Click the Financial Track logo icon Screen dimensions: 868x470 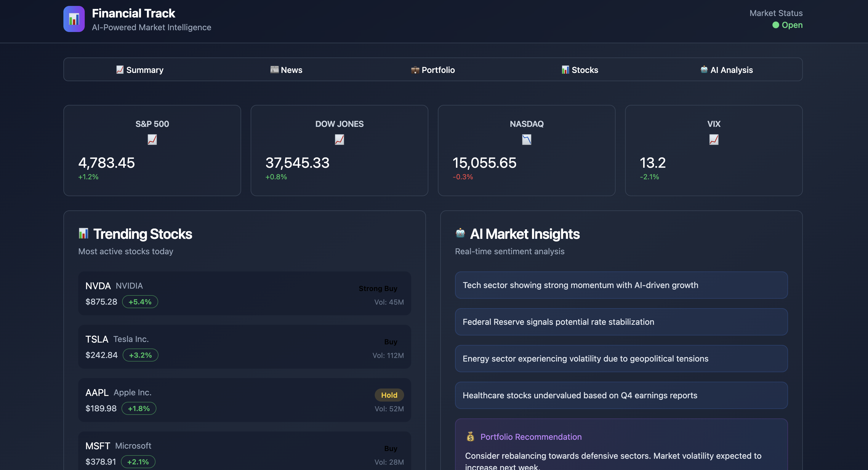(74, 19)
